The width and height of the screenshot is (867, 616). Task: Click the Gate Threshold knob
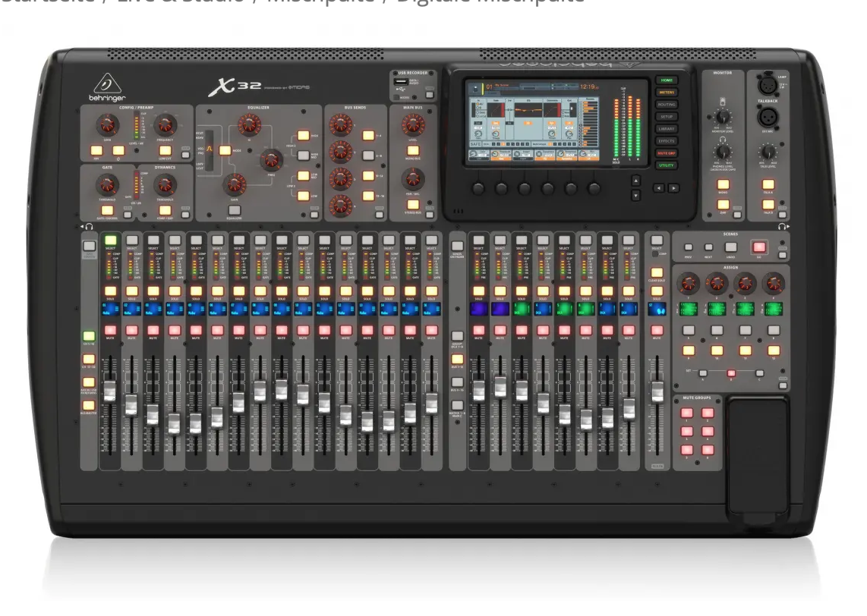click(107, 185)
